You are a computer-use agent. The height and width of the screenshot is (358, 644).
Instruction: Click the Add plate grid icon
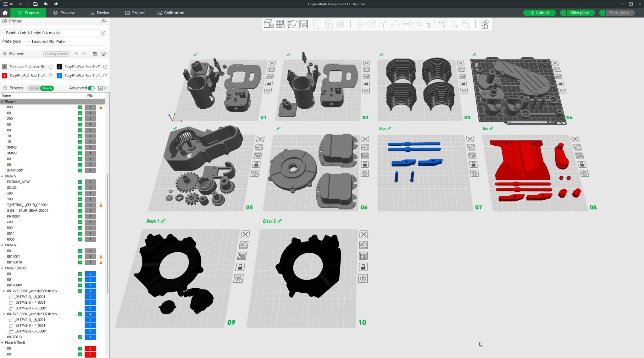tap(280, 24)
